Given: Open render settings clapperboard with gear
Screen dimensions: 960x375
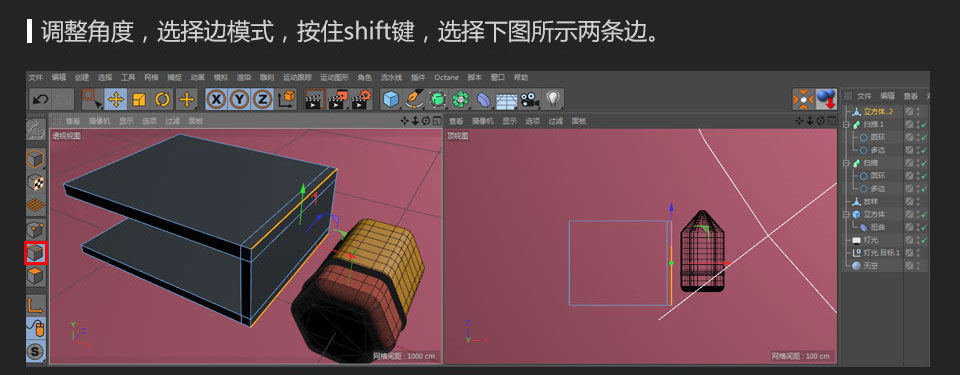Looking at the screenshot, I should point(362,99).
